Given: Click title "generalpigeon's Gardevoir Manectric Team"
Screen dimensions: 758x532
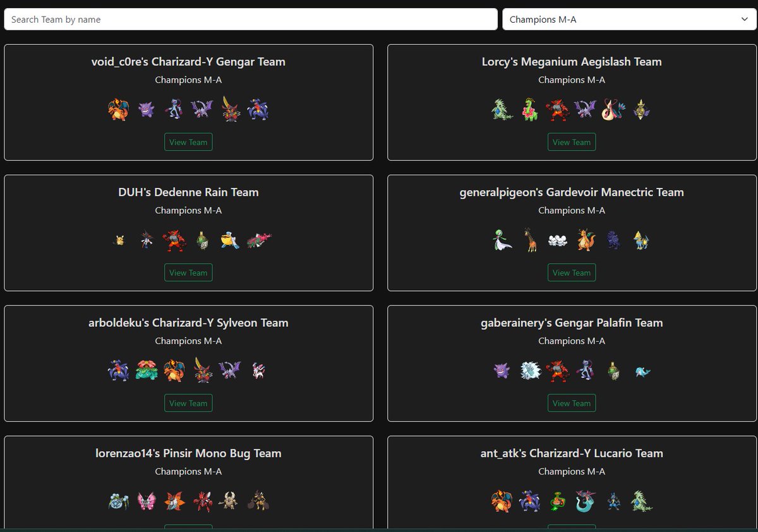Looking at the screenshot, I should point(572,192).
